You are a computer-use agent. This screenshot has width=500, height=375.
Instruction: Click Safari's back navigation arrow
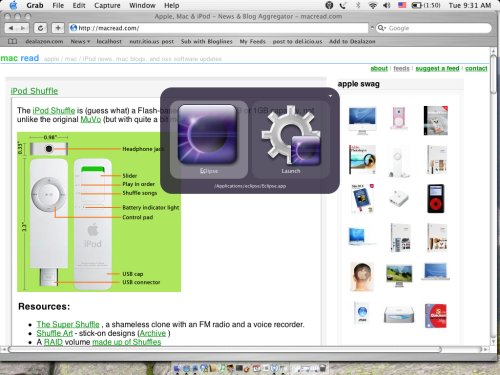point(11,28)
